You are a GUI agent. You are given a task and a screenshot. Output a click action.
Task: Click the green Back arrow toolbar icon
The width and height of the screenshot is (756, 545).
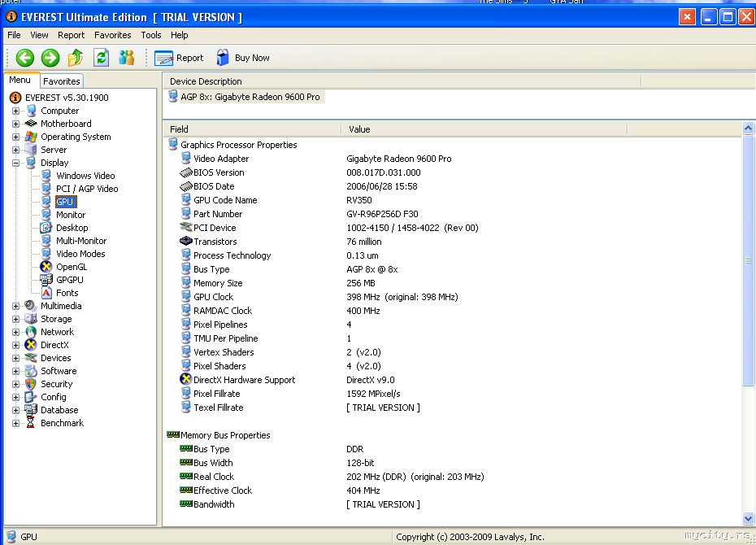pos(24,58)
